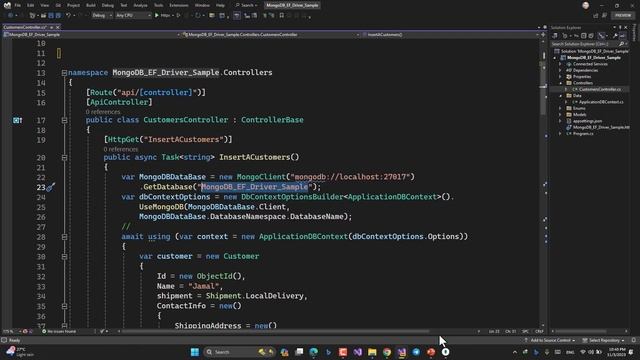This screenshot has height=360, width=640.
Task: Collapse the await using block at line 28
Action: pos(64,237)
